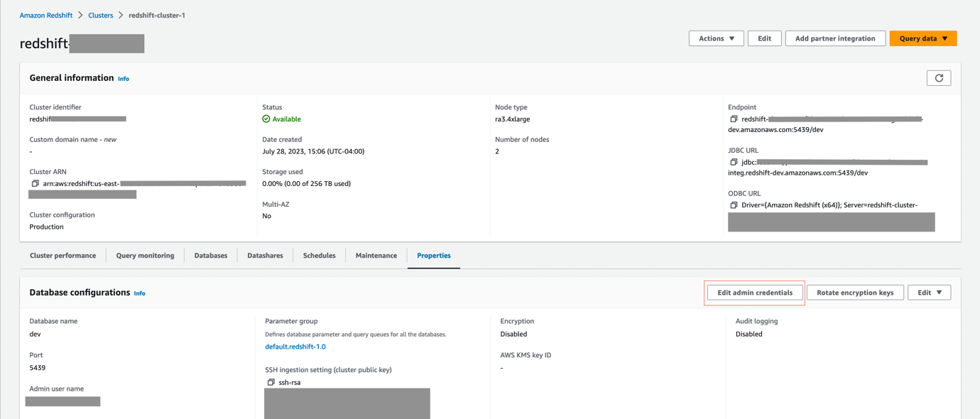Click the Encryption value Disabled
This screenshot has height=419, width=980.
coord(513,334)
